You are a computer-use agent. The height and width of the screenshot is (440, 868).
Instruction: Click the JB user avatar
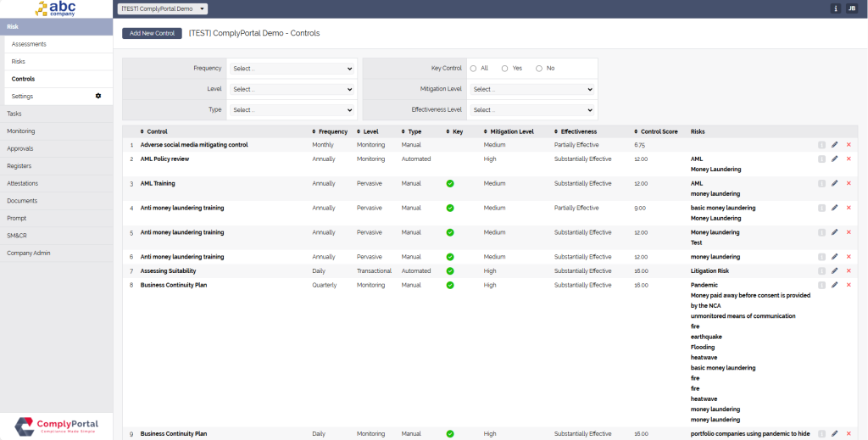click(852, 8)
